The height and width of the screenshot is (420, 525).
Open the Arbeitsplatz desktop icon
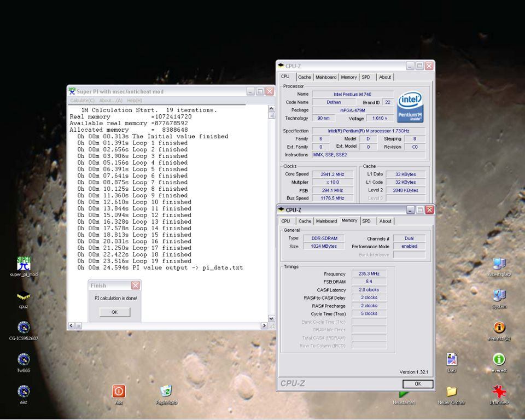click(499, 264)
